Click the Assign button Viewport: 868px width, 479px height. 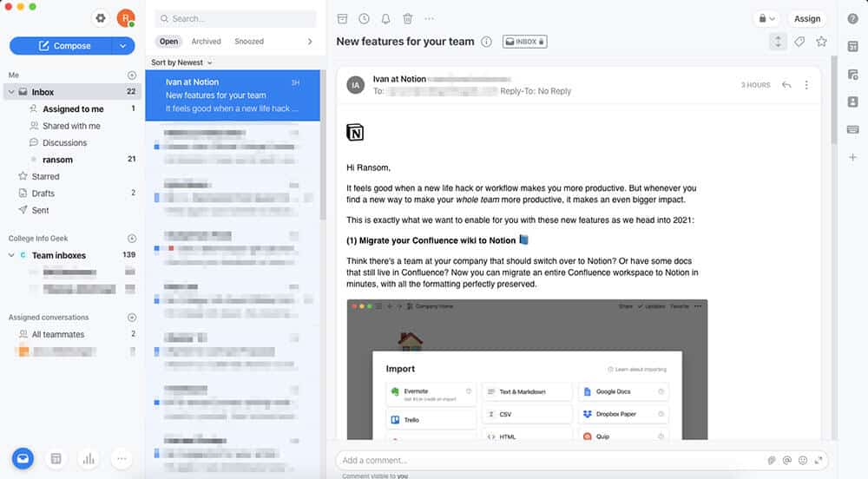point(807,19)
